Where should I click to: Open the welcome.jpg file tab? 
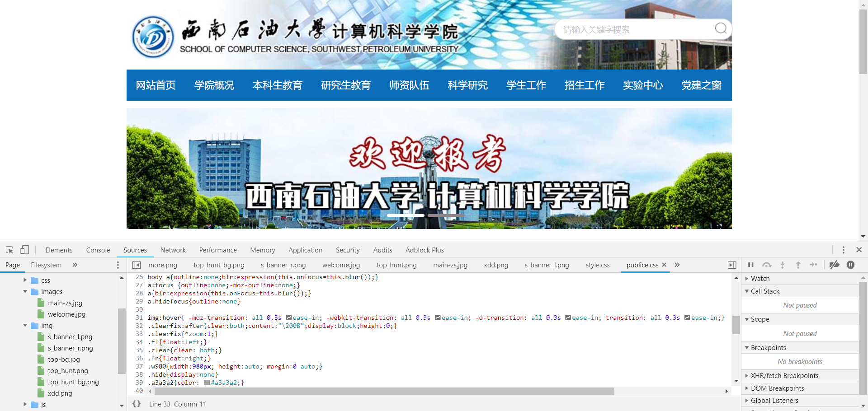tap(341, 265)
